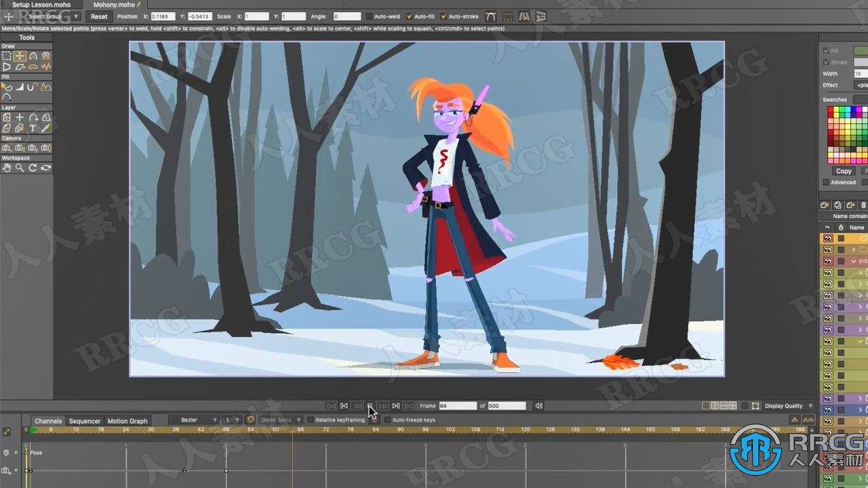Select the Zoom Camera tool
Screen dimensions: 868x488
point(20,148)
